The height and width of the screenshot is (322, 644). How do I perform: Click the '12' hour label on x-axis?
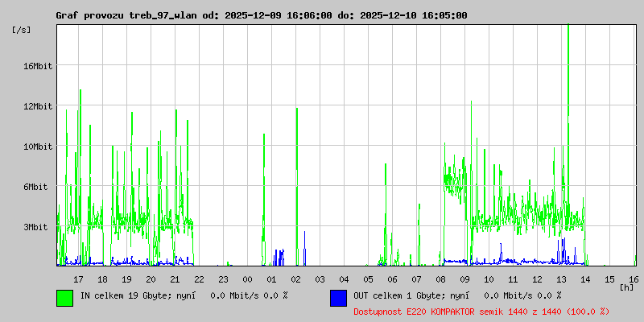(537, 279)
